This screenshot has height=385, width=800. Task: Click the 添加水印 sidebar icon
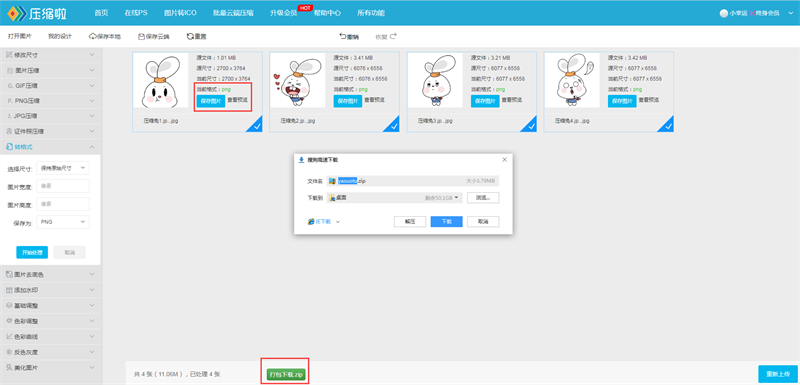(9, 290)
